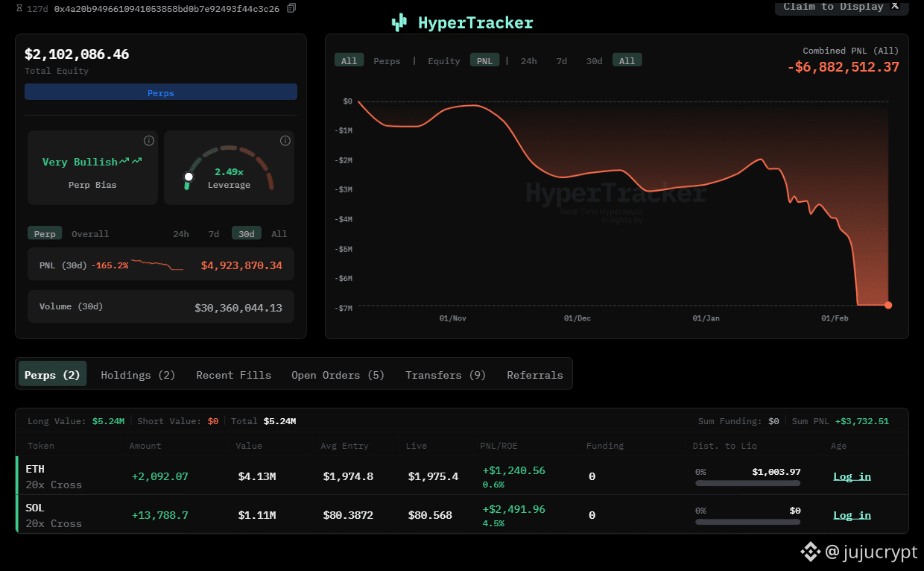
Task: Click the copy wallet address icon
Action: [x=291, y=8]
